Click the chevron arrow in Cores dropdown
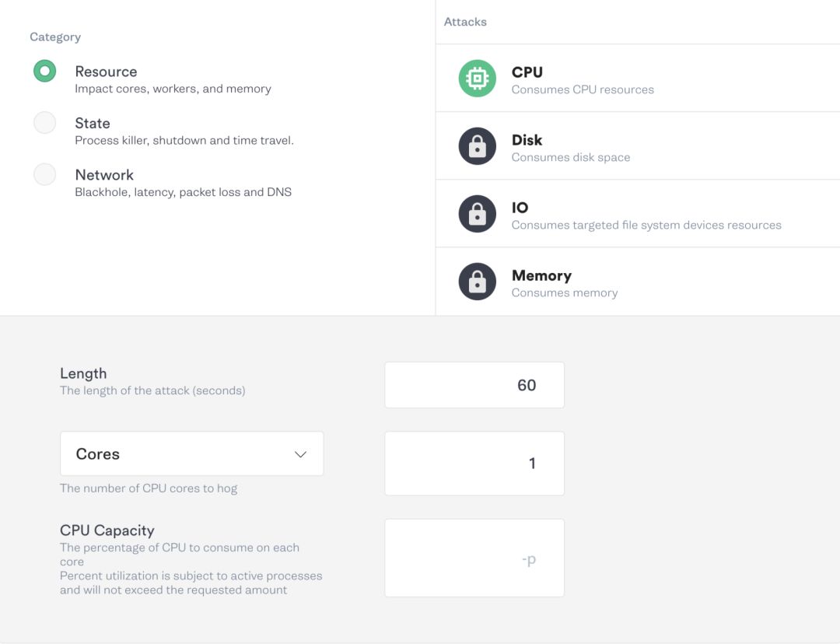Viewport: 840px width, 644px height. [x=300, y=454]
